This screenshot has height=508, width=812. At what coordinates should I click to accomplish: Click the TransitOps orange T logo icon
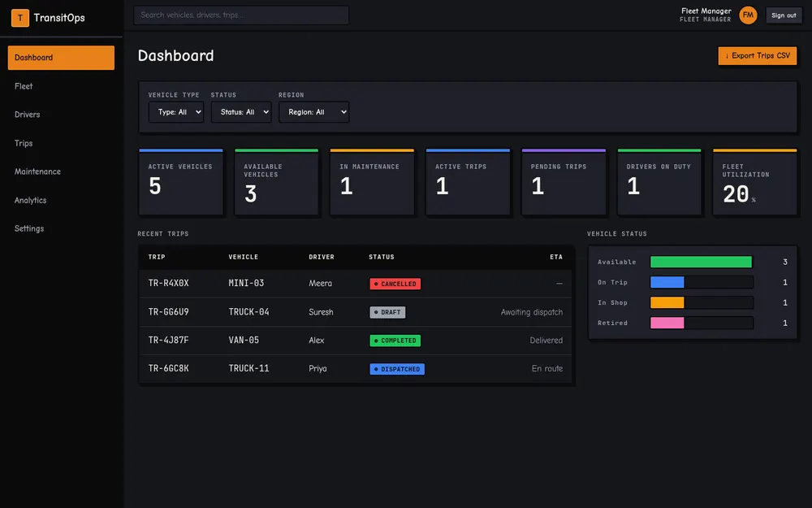click(20, 18)
